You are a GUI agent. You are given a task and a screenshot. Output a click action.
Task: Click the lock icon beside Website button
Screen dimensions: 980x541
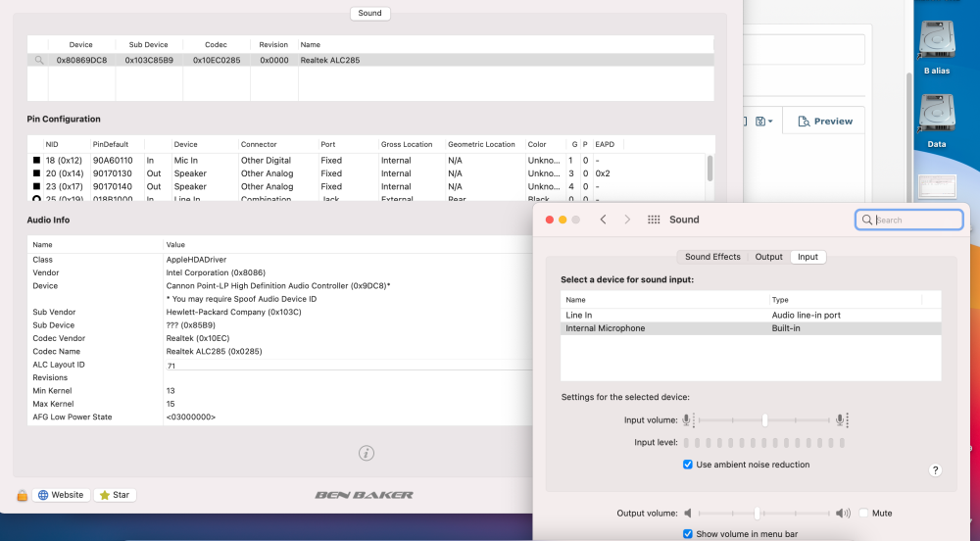tap(22, 495)
